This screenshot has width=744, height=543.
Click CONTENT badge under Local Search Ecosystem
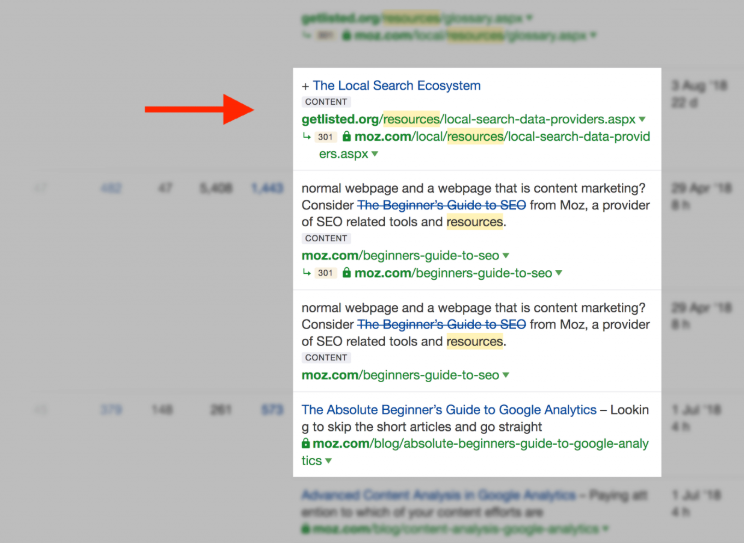(x=326, y=102)
